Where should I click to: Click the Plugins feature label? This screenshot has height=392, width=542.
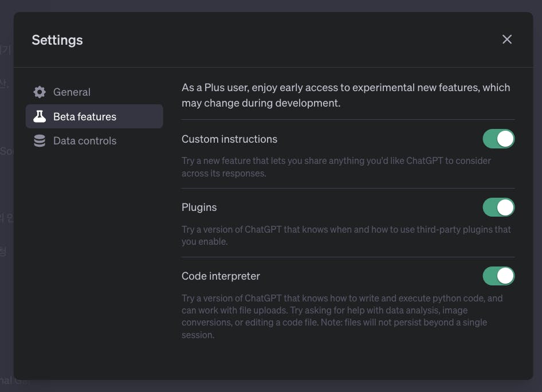199,207
